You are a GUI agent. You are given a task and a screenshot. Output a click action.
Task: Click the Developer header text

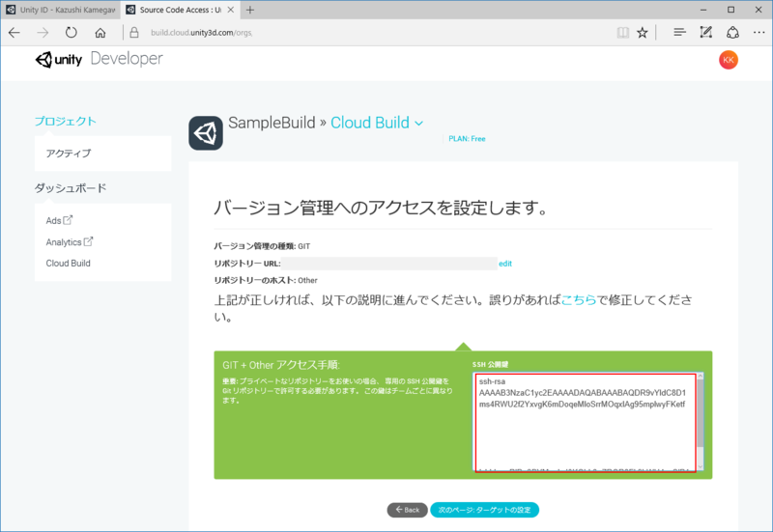pos(127,59)
